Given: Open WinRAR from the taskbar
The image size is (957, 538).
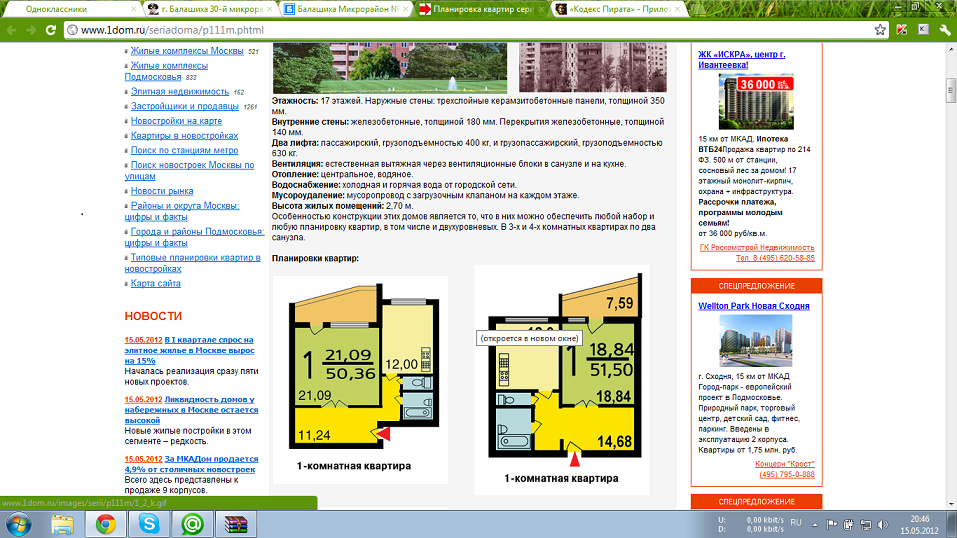Looking at the screenshot, I should coord(235,523).
